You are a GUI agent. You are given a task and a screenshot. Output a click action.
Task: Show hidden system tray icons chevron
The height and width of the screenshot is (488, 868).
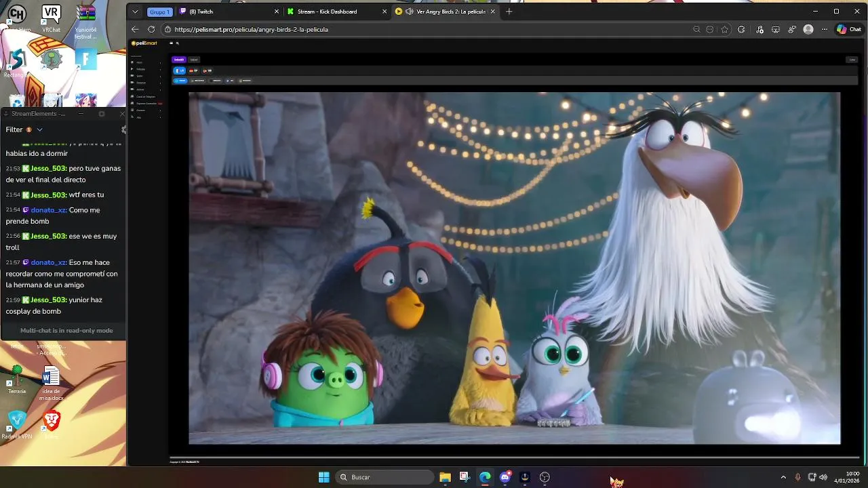pos(783,477)
